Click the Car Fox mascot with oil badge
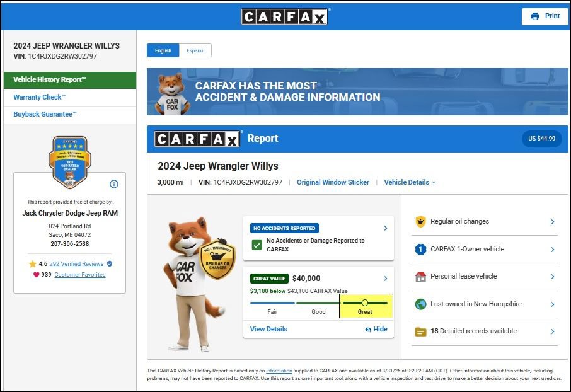 (x=199, y=284)
